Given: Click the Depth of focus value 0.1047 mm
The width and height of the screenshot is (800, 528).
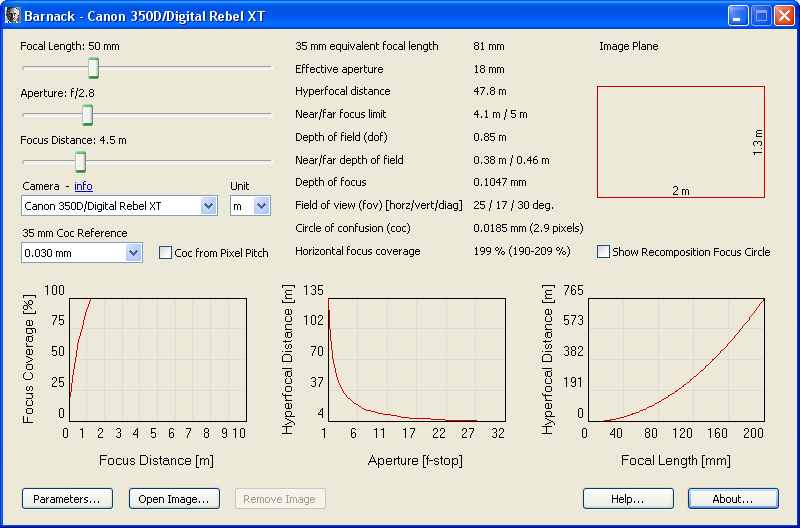Looking at the screenshot, I should (x=500, y=182).
